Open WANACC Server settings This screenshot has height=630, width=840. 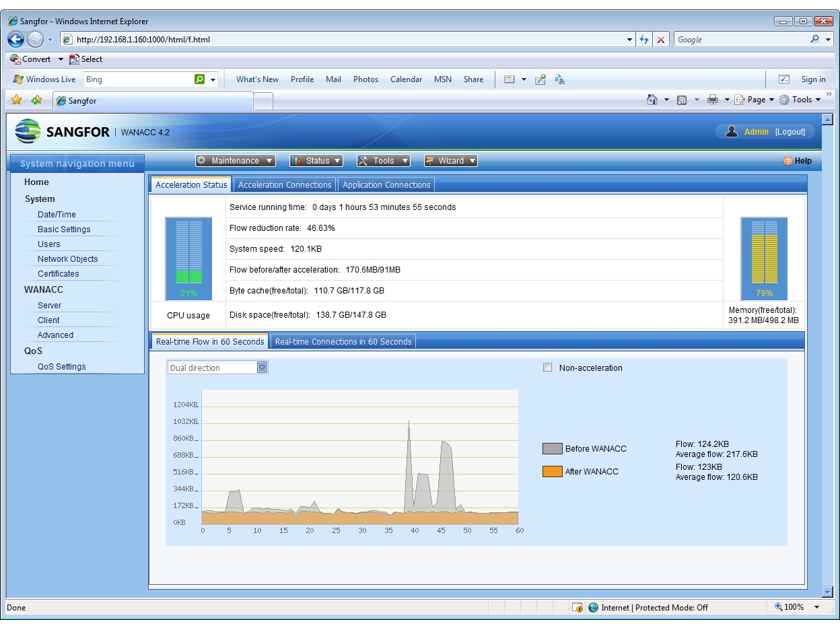[49, 305]
